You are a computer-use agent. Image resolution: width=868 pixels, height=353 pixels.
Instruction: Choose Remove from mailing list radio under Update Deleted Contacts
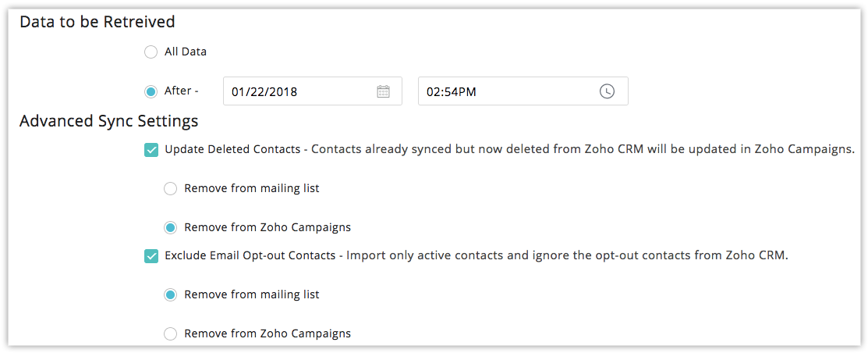click(171, 189)
